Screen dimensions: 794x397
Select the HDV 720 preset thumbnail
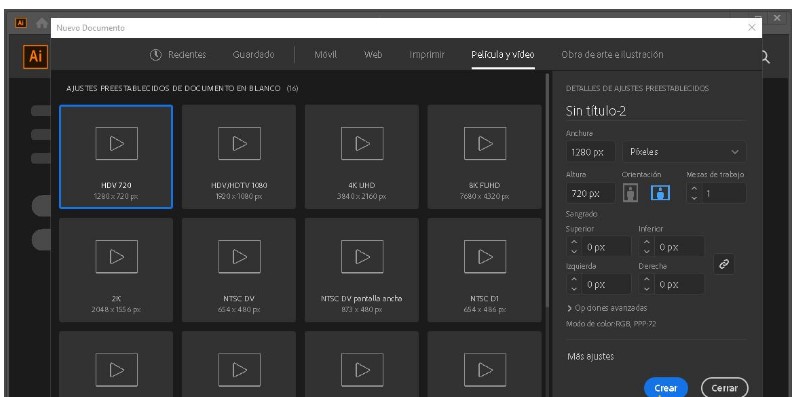coord(116,157)
